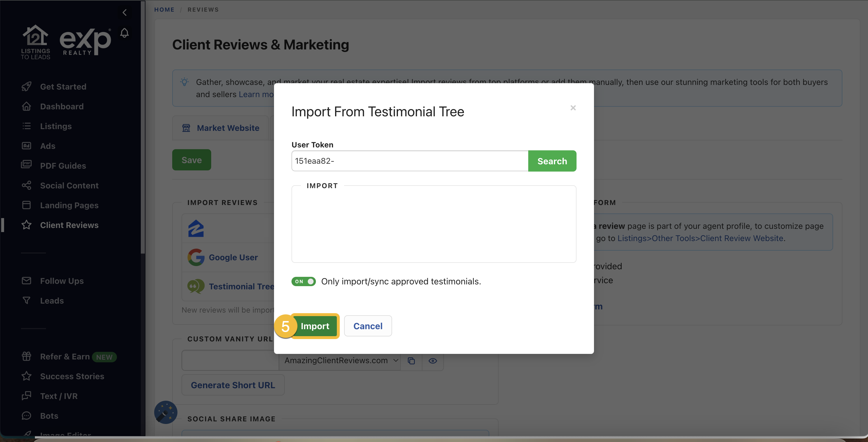Open Bots from the sidebar
The image size is (868, 442).
[x=49, y=415]
